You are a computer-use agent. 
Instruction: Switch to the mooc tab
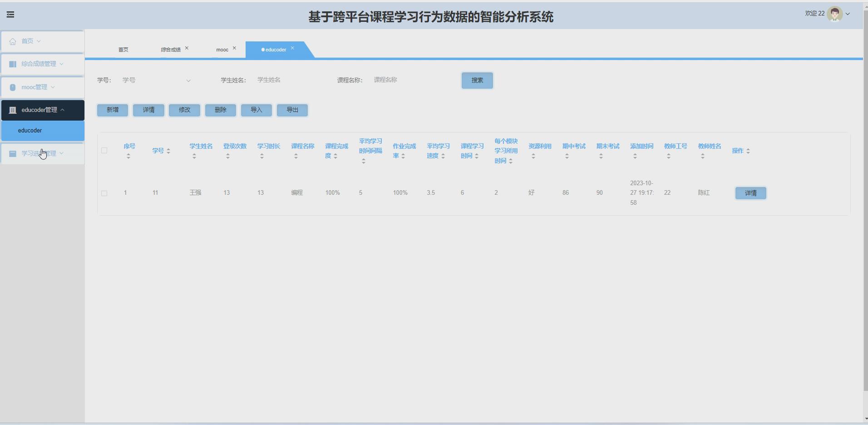coord(222,49)
